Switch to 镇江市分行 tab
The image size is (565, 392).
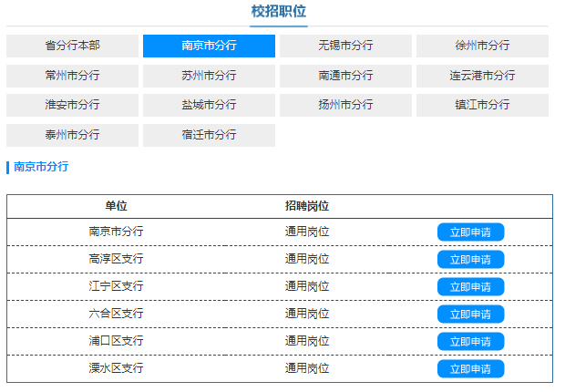[x=482, y=105]
